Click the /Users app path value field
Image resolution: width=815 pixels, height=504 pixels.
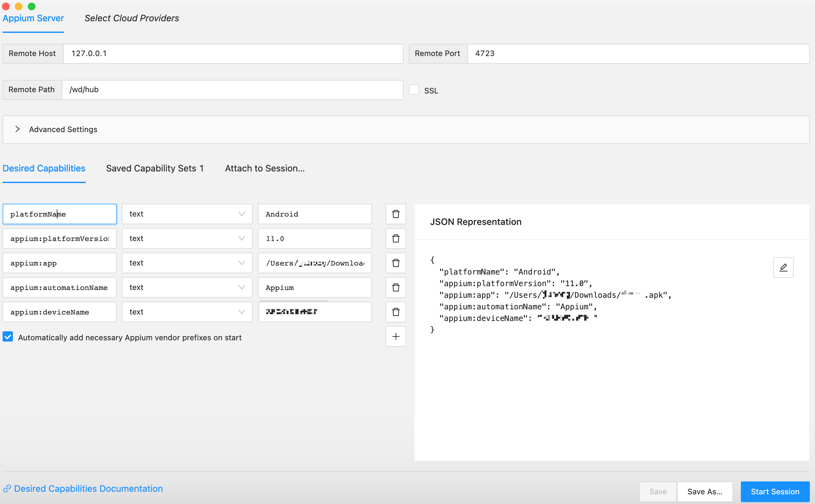[315, 263]
